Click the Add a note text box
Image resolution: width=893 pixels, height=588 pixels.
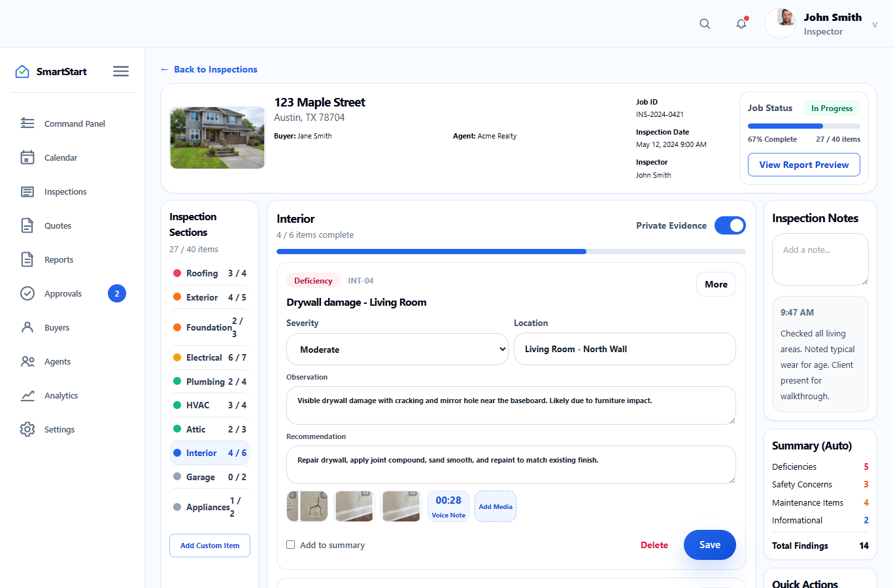[820, 259]
